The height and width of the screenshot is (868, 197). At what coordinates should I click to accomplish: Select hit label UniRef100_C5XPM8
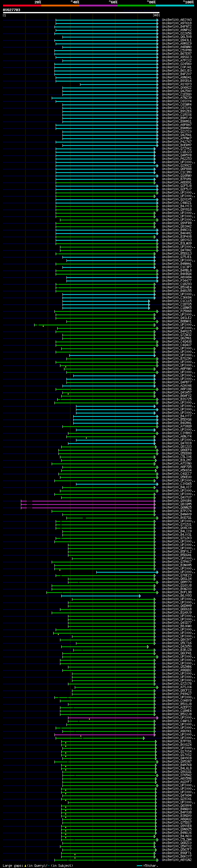point(176,50)
